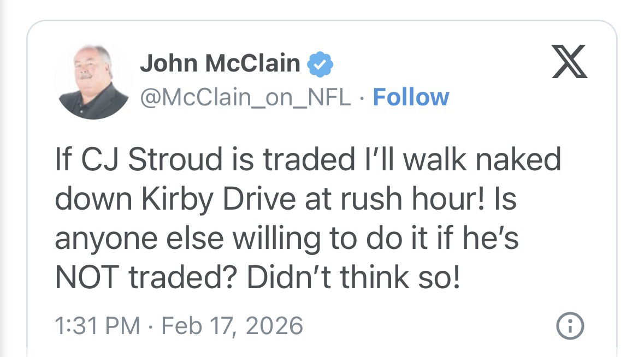Image resolution: width=644 pixels, height=357 pixels.
Task: Open the @McClain_on_NFL handle
Action: (x=245, y=98)
